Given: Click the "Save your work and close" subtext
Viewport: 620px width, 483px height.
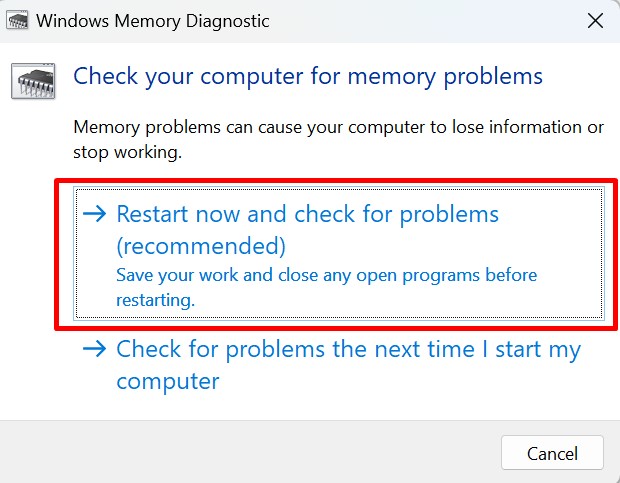Looking at the screenshot, I should pyautogui.click(x=326, y=275).
